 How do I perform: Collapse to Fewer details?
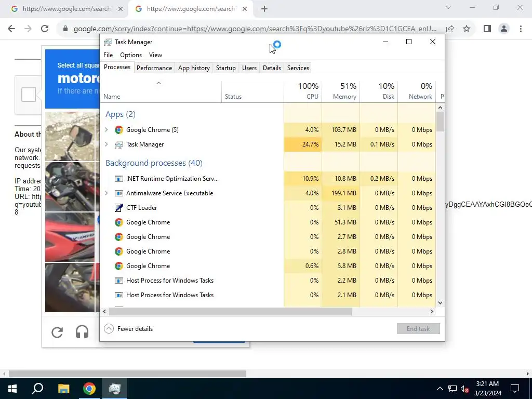point(128,329)
